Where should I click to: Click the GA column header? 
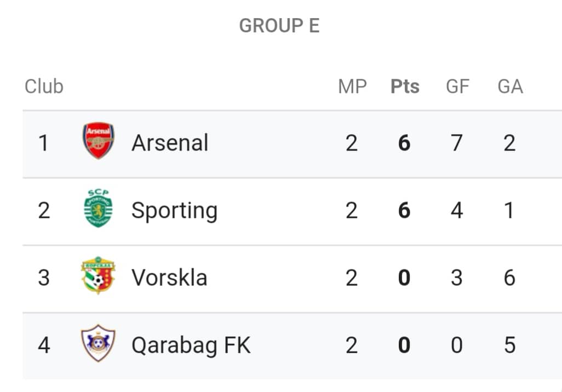click(x=511, y=87)
